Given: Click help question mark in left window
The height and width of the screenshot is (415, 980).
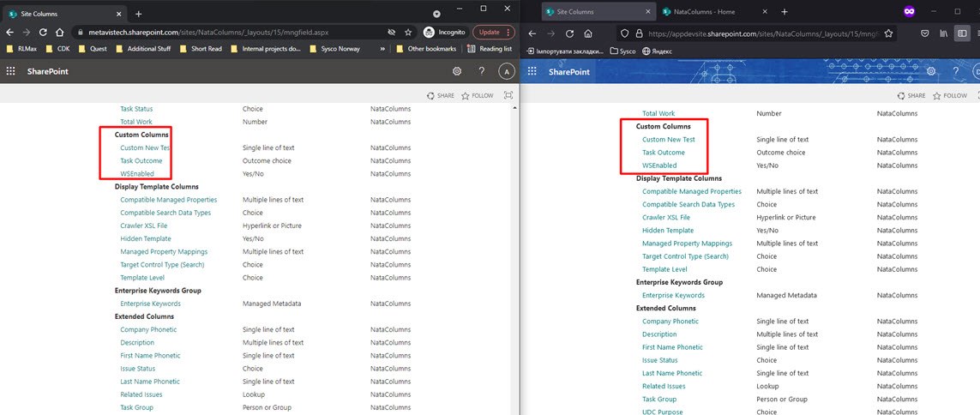Looking at the screenshot, I should [x=482, y=71].
